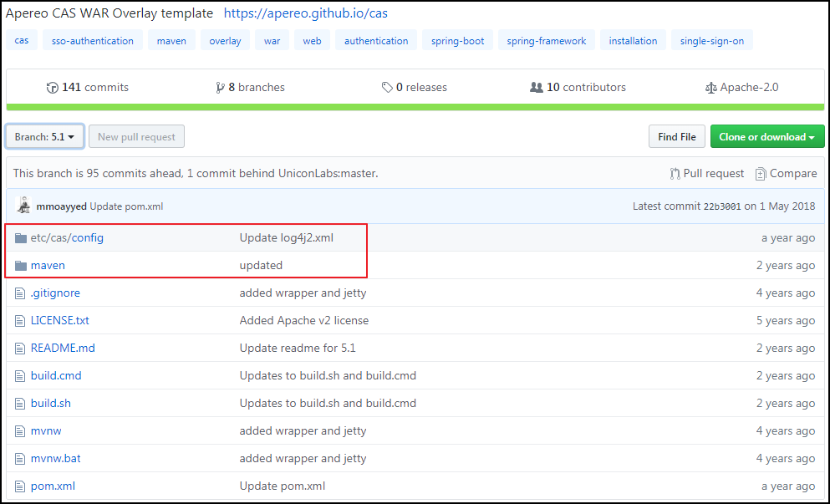This screenshot has height=504, width=830.
Task: Select the spring-boot topic tag
Action: tap(458, 40)
